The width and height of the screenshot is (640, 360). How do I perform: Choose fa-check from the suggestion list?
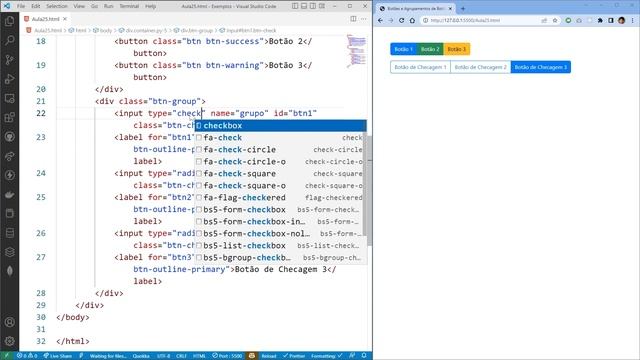point(280,138)
